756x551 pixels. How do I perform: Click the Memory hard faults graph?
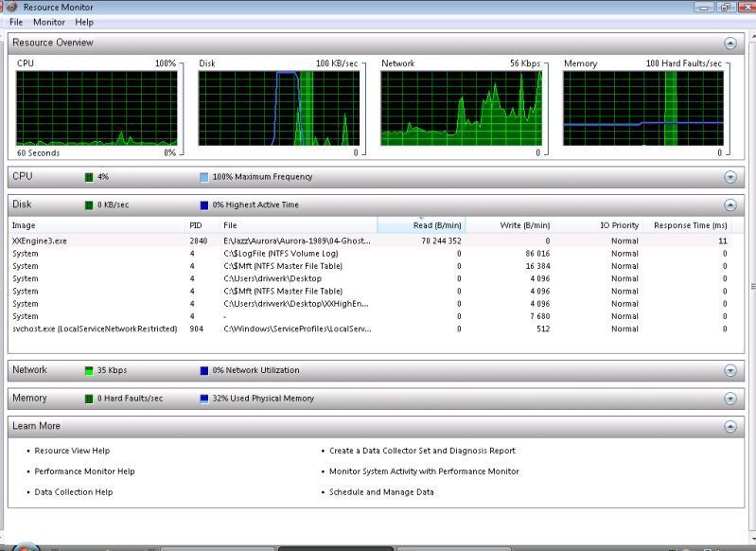(643, 108)
